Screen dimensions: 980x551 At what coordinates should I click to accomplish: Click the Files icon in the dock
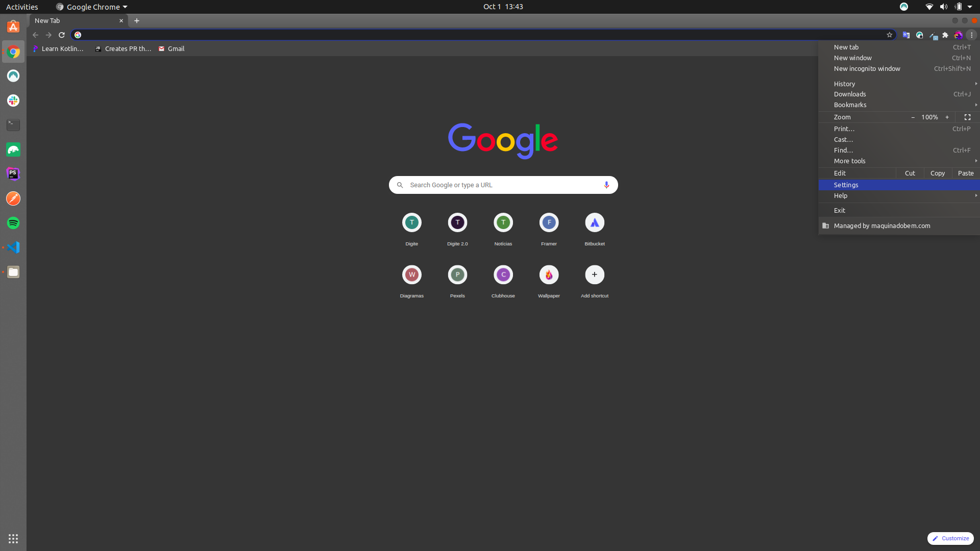13,272
